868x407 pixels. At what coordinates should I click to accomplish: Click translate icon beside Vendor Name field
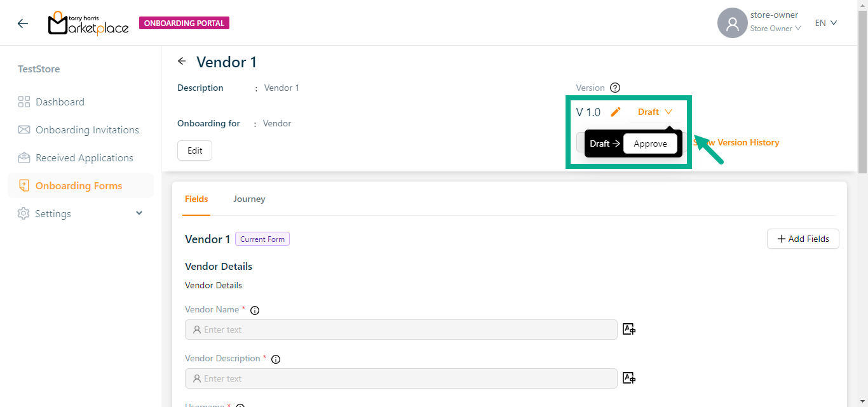(x=629, y=329)
